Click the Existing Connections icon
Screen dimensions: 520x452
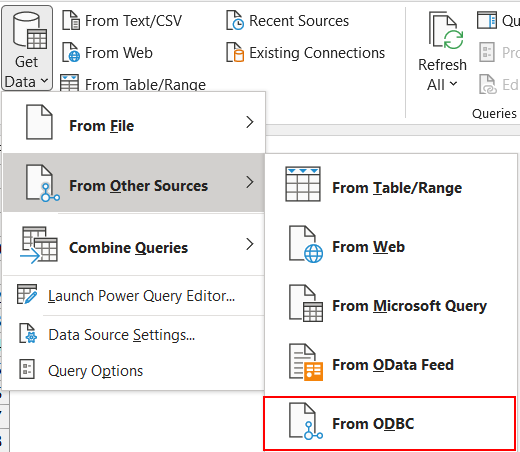coord(235,52)
